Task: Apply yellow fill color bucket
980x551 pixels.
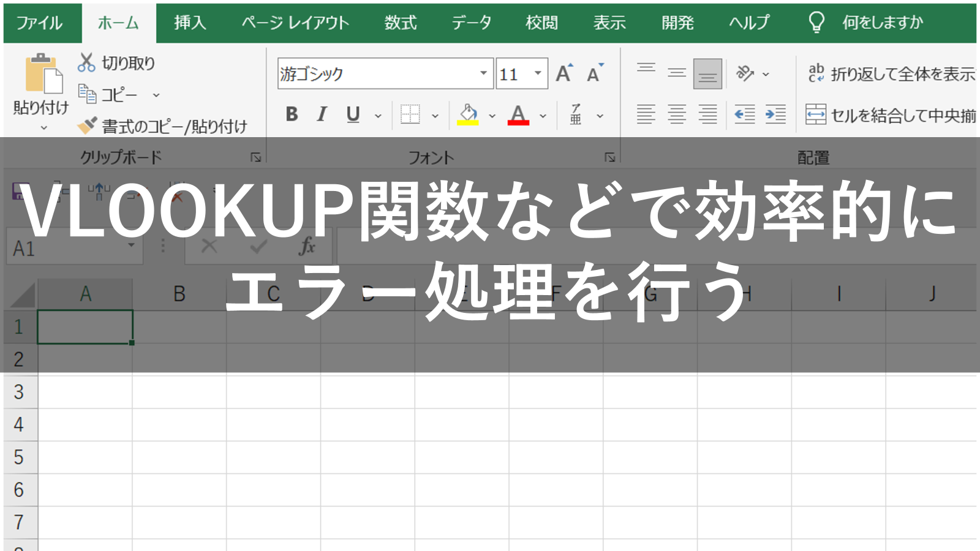Action: (x=468, y=114)
